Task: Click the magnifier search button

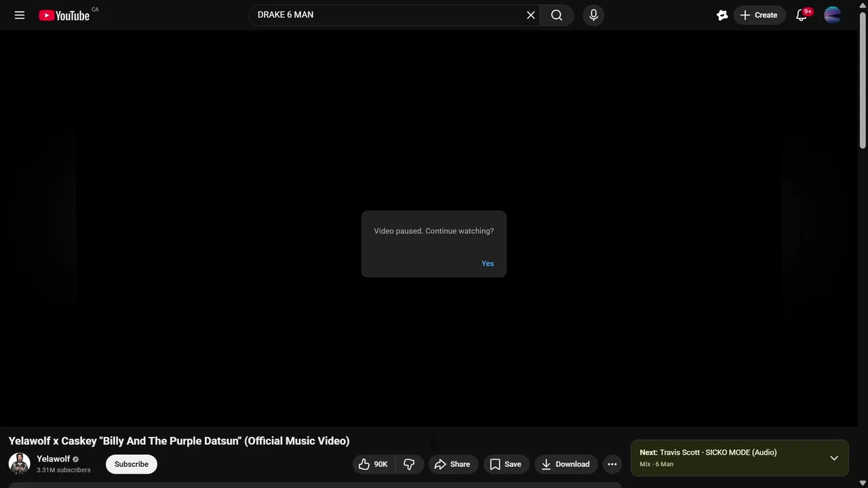Action: pos(557,15)
